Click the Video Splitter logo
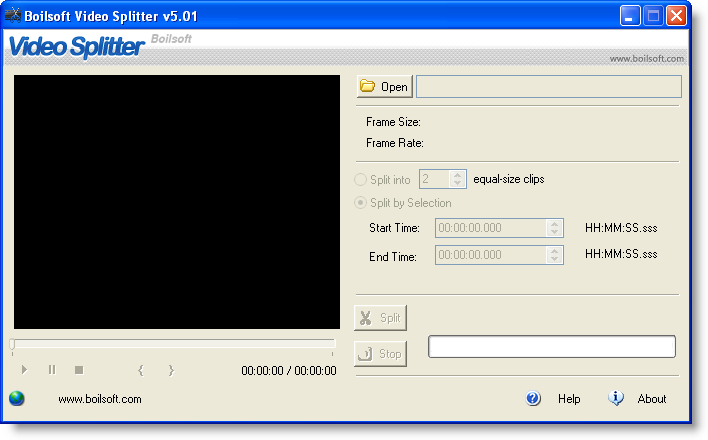 76,47
